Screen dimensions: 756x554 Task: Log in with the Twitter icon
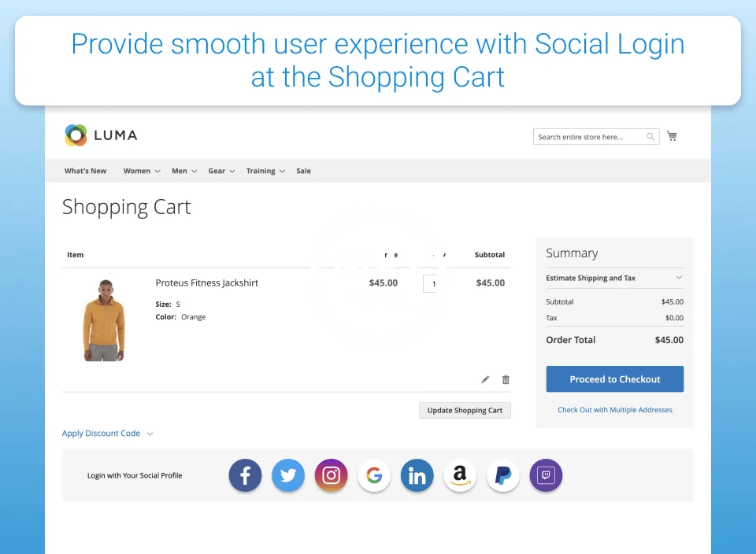click(288, 475)
